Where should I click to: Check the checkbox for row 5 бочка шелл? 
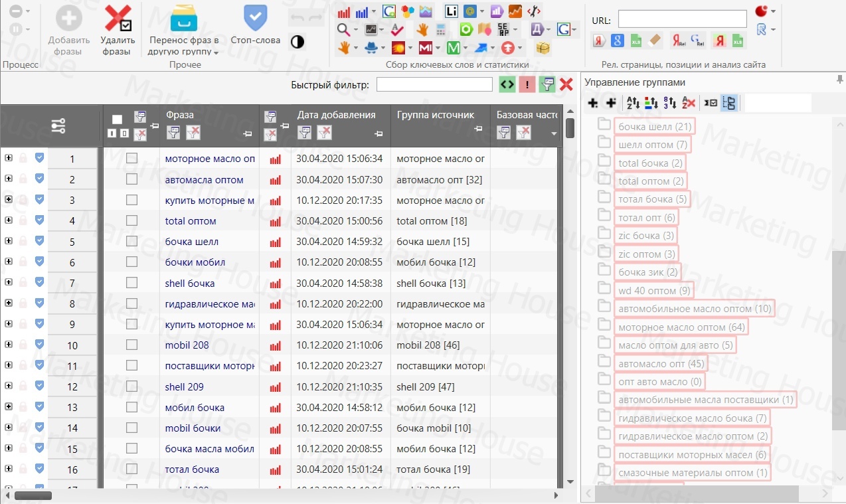[131, 242]
